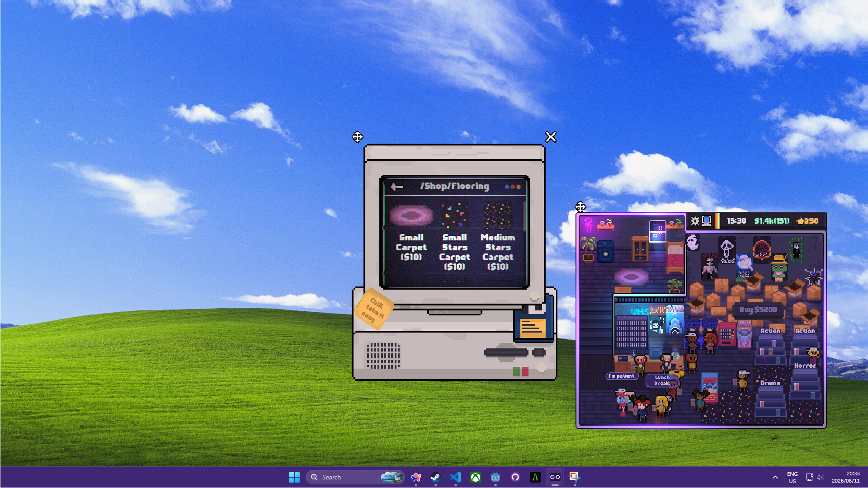Open volume control in system tray
Viewport: 868px width, 488px height.
[820, 477]
